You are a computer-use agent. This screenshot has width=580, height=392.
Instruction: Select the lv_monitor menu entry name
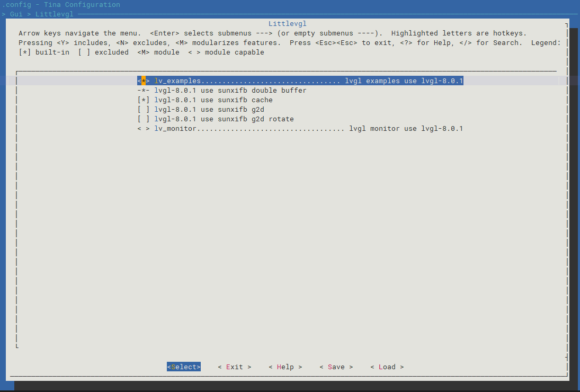[x=175, y=129]
